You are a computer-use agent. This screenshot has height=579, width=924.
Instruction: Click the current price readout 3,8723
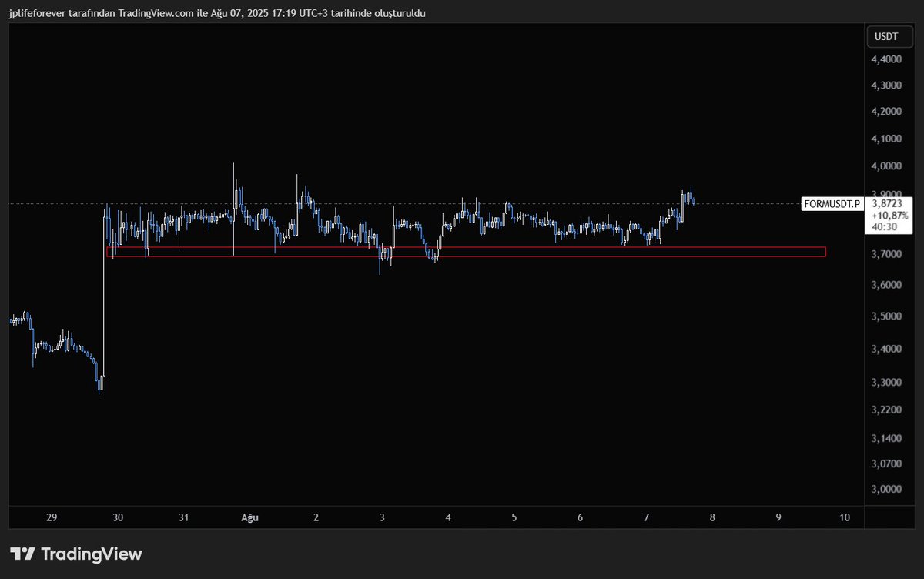tap(886, 204)
